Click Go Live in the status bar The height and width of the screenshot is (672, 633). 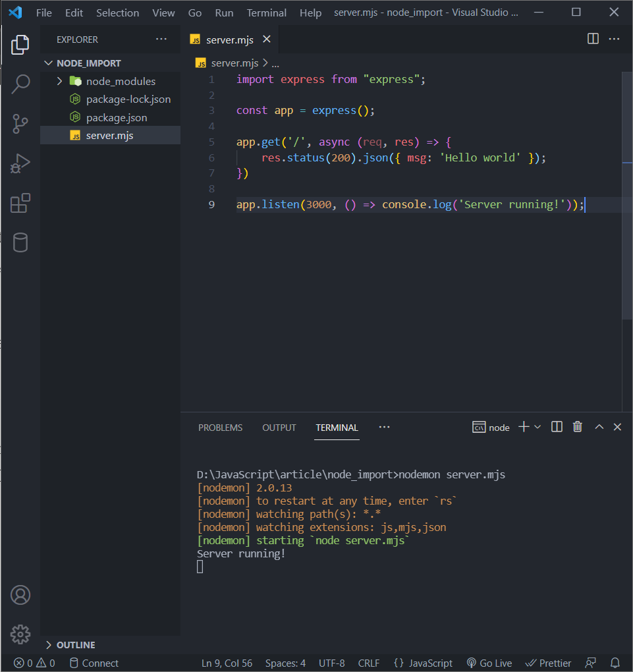[489, 663]
